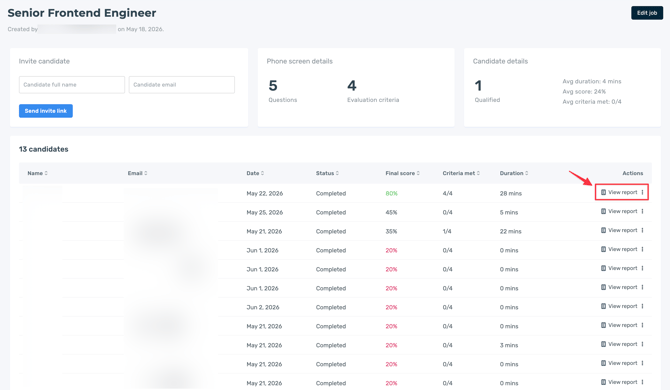Focus the Candidate email field
This screenshot has height=390, width=670.
click(182, 85)
